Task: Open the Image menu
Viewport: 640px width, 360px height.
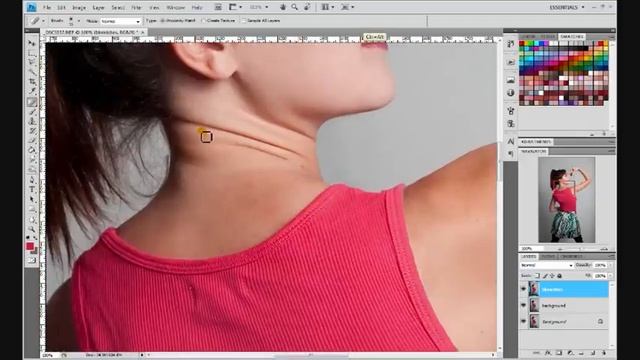Action: click(79, 7)
